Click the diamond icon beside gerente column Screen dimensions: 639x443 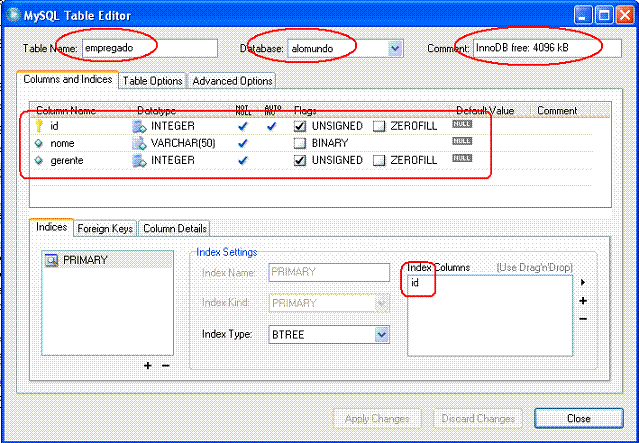[39, 161]
